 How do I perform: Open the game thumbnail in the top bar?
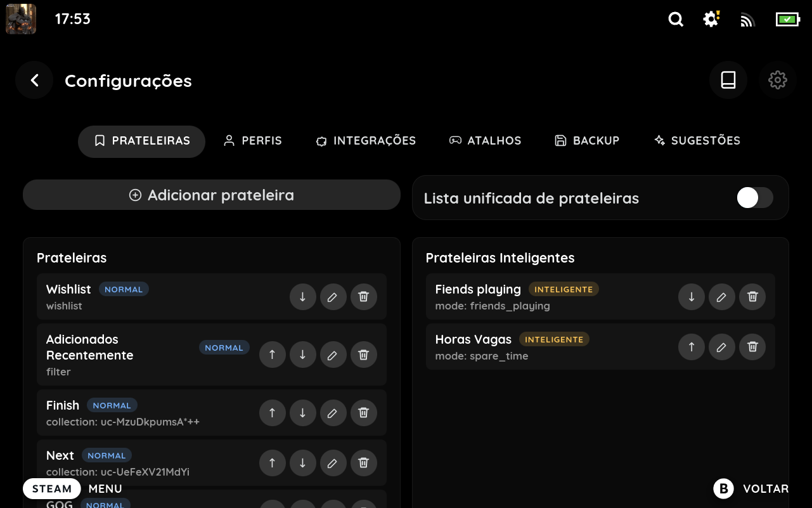21,19
